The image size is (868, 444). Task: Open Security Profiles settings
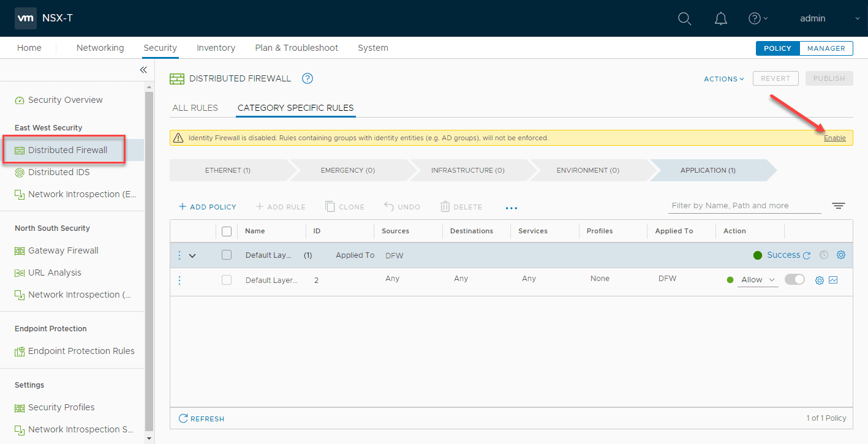point(61,407)
